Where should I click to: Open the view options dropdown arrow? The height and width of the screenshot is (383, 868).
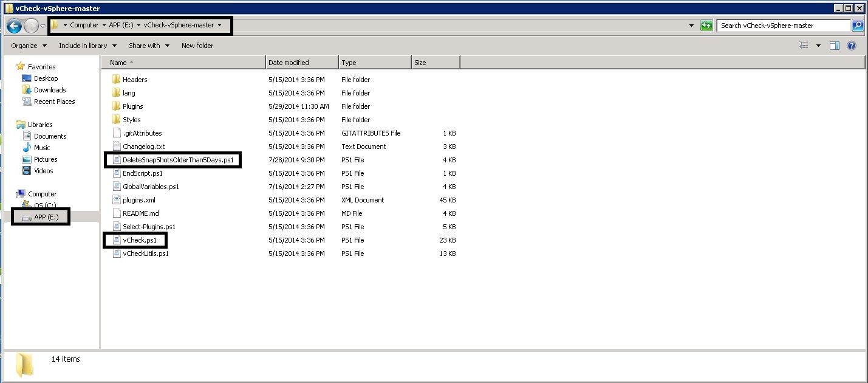(x=818, y=46)
